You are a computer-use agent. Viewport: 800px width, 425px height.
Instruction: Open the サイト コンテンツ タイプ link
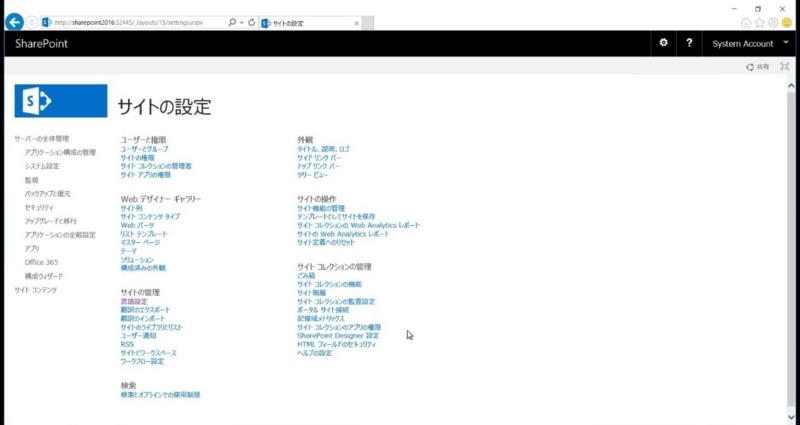(x=150, y=217)
